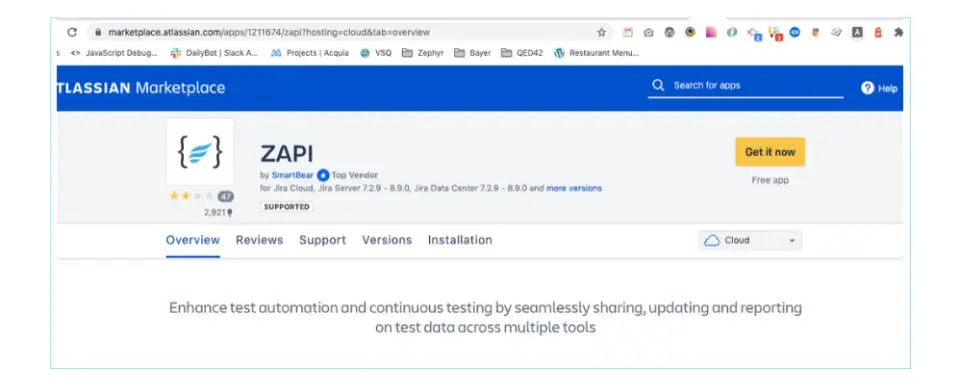This screenshot has width=960, height=391.
Task: Bookmark this page with the star icon
Action: click(x=601, y=32)
